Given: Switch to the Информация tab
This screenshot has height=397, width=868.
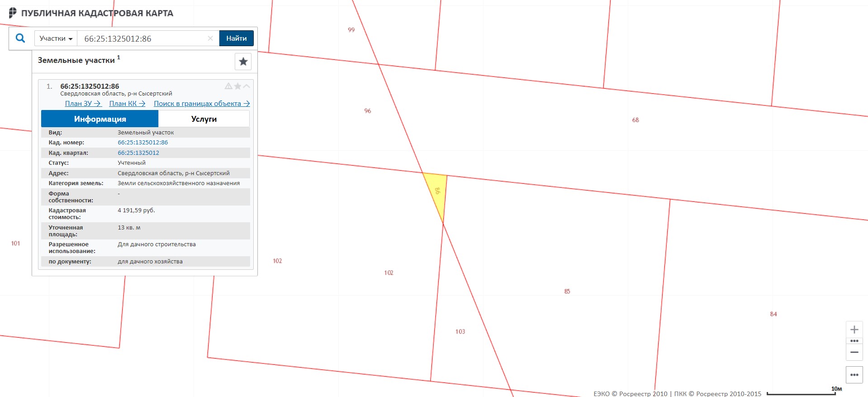Looking at the screenshot, I should point(100,119).
